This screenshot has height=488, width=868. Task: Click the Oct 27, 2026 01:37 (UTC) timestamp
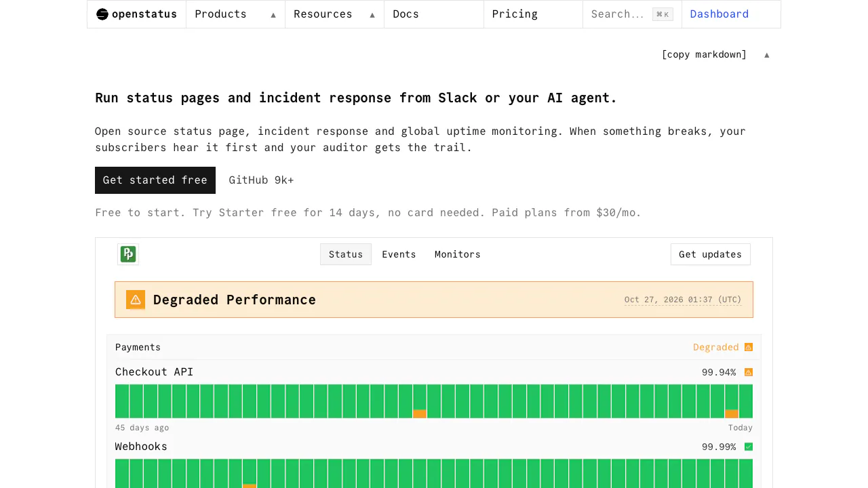tap(683, 300)
